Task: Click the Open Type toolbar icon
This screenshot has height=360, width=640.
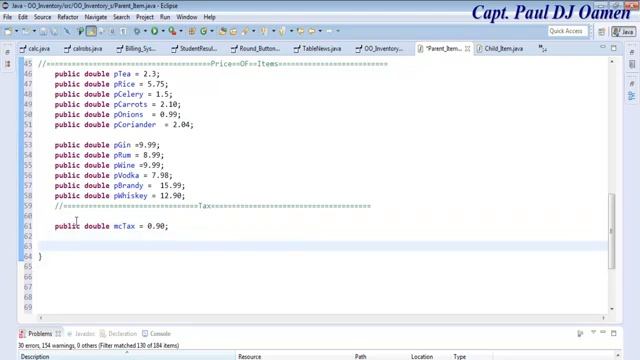Action: click(x=222, y=31)
